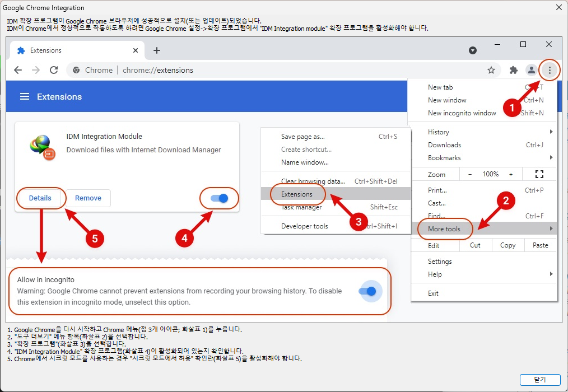This screenshot has width=568, height=392.
Task: Expand the Bookmarks submenu arrow
Action: 551,157
